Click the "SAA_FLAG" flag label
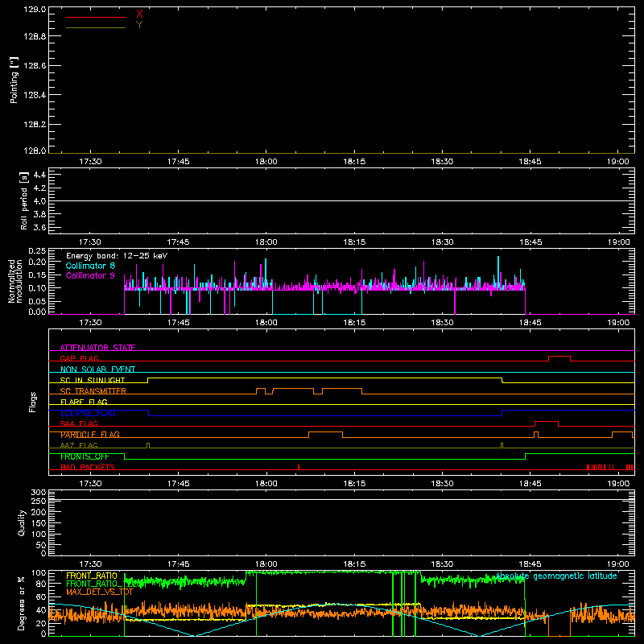 coord(79,423)
